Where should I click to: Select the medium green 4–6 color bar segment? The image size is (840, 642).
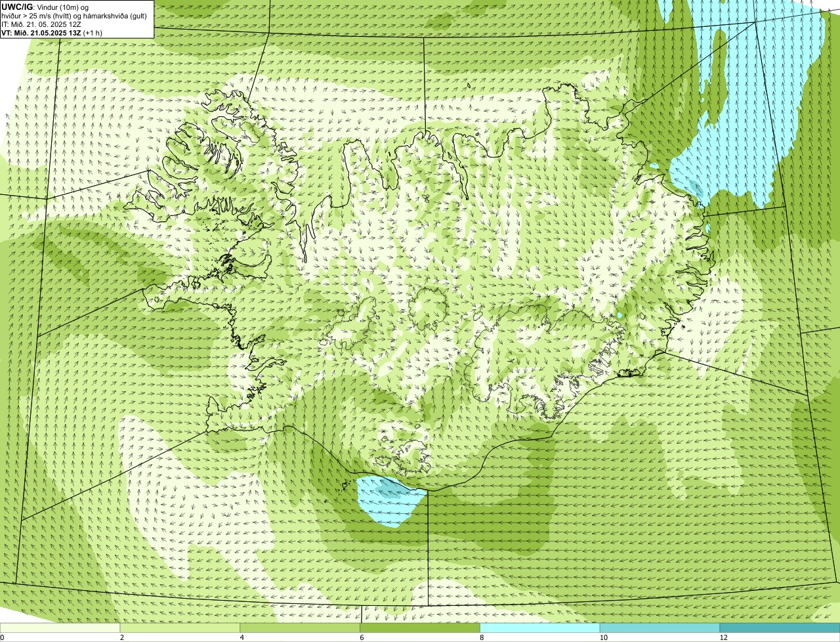(301, 628)
